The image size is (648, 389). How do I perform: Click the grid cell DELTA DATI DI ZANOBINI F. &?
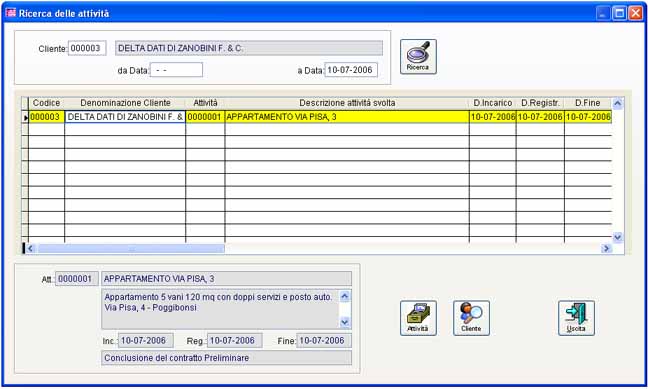(125, 117)
